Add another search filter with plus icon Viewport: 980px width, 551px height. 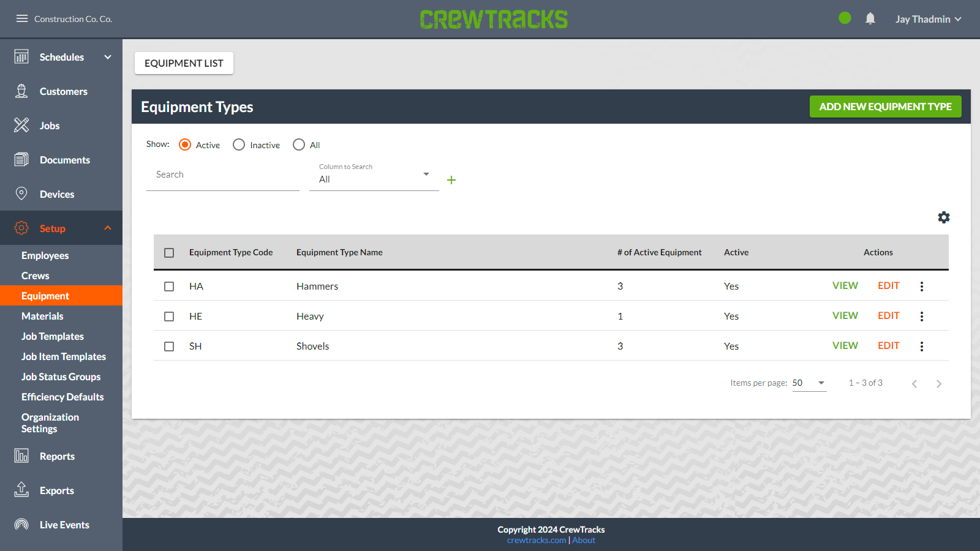pyautogui.click(x=451, y=180)
